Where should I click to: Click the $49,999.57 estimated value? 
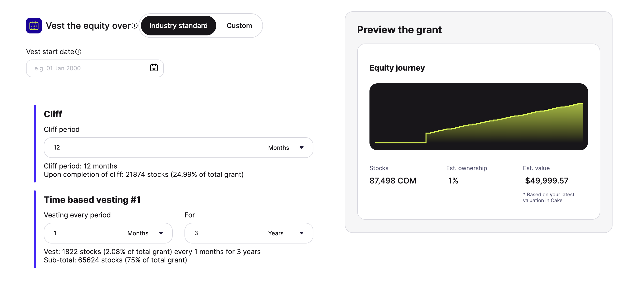point(547,181)
